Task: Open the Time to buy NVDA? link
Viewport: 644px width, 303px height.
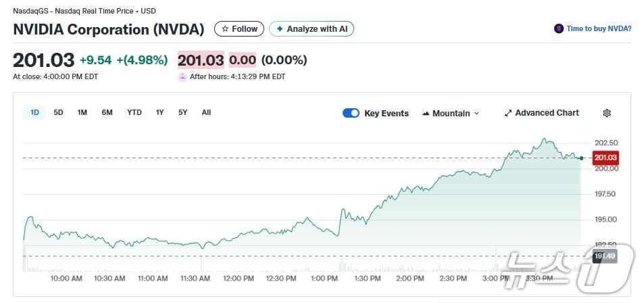Action: pos(599,28)
